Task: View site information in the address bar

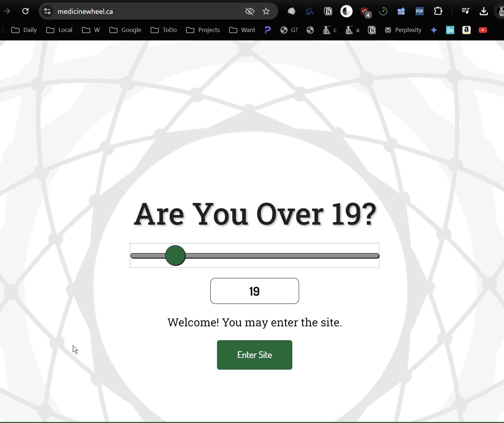Action: click(48, 11)
